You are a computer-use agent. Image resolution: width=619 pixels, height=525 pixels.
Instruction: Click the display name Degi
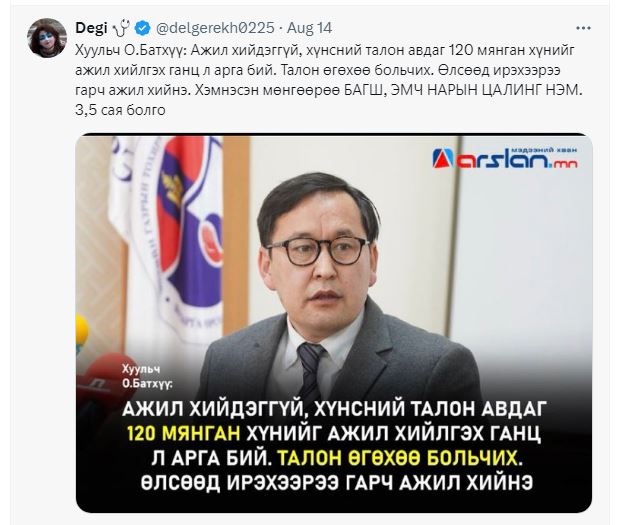point(91,28)
